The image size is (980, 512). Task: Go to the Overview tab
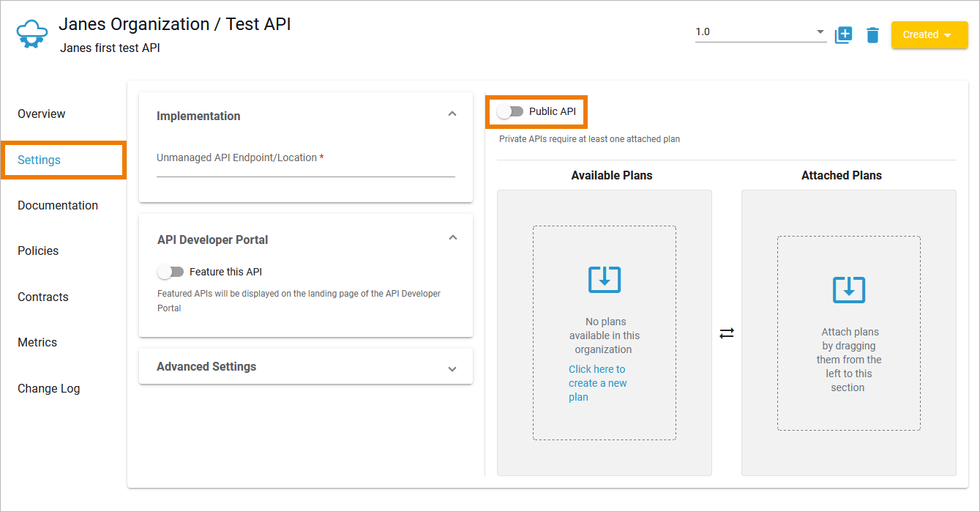(x=42, y=114)
